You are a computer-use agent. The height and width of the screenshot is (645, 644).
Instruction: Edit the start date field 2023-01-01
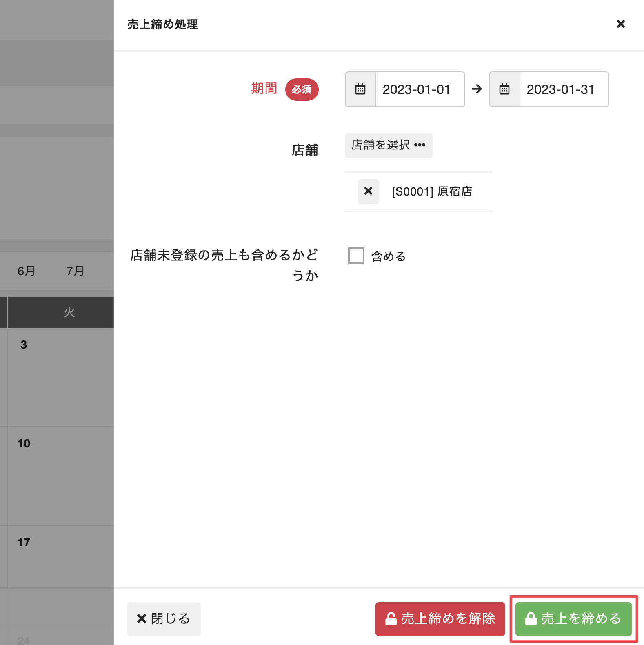click(x=420, y=89)
